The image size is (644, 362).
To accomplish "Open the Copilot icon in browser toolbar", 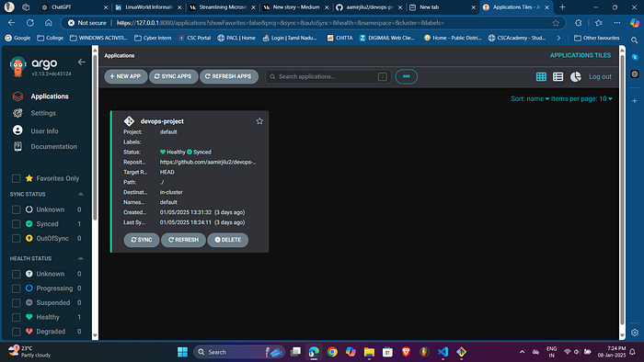I will point(635,23).
